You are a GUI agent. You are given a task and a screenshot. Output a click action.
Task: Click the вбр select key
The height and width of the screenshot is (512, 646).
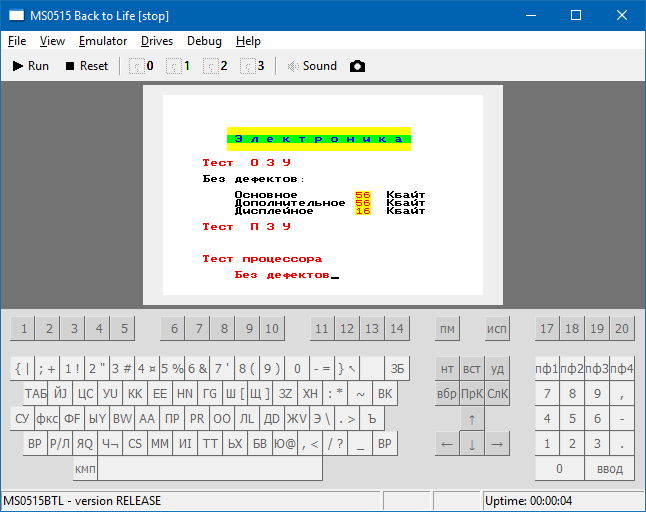447,393
